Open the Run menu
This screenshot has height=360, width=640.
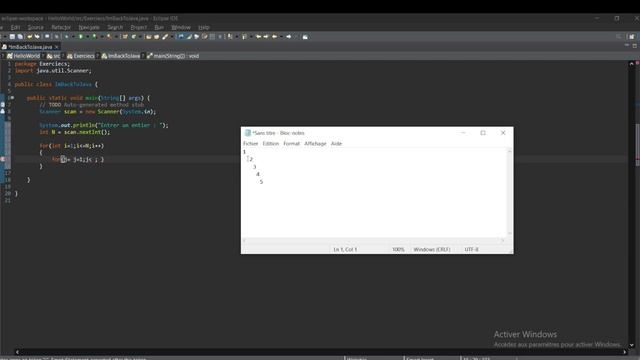pyautogui.click(x=159, y=27)
